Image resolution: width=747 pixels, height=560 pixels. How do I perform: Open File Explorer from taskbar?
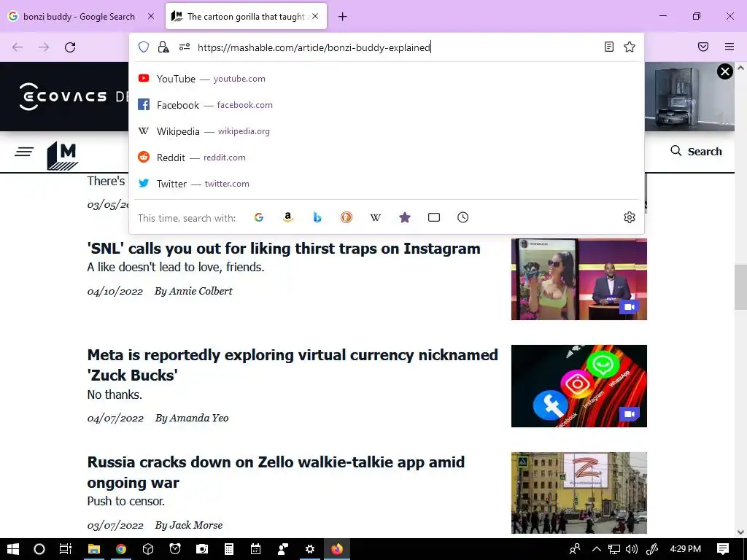click(94, 549)
